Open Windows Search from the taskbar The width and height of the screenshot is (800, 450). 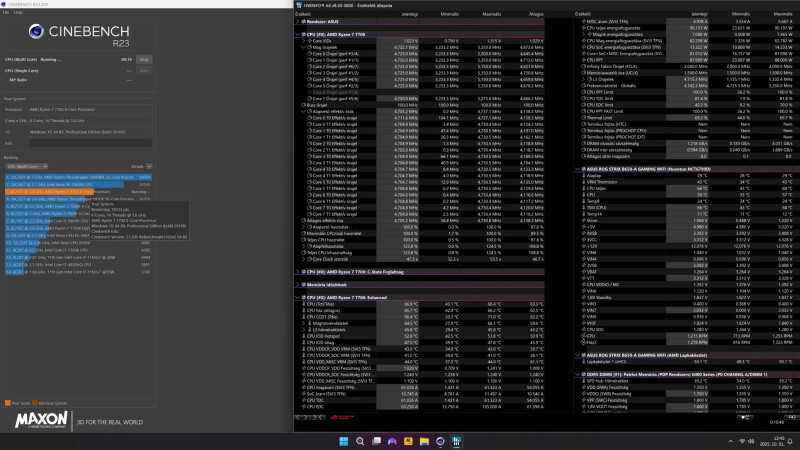click(x=360, y=441)
